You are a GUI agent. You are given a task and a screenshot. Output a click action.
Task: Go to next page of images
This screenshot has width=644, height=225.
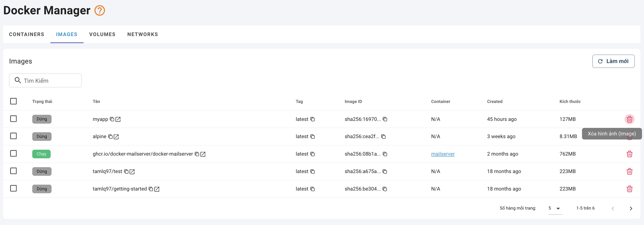631,208
